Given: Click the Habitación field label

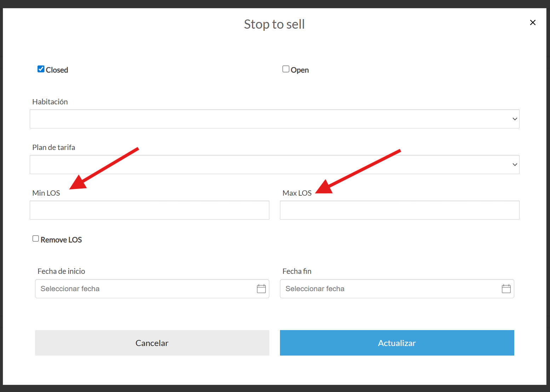Looking at the screenshot, I should pos(50,102).
